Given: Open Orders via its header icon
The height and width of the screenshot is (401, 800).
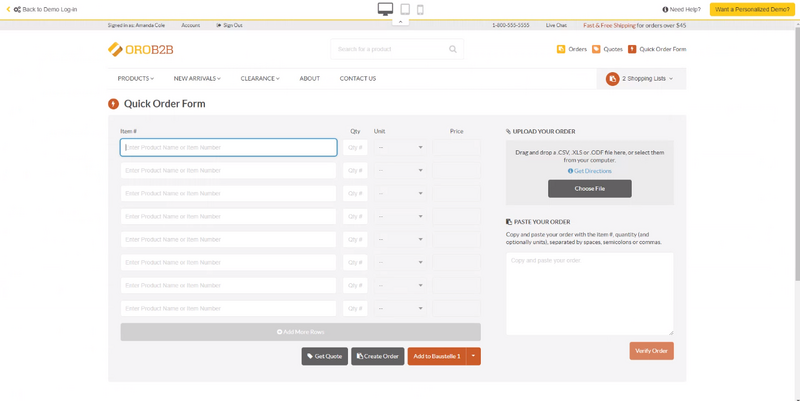Looking at the screenshot, I should (561, 48).
